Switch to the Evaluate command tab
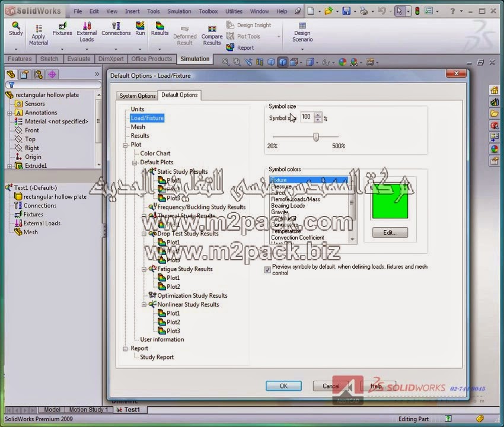 coord(79,59)
